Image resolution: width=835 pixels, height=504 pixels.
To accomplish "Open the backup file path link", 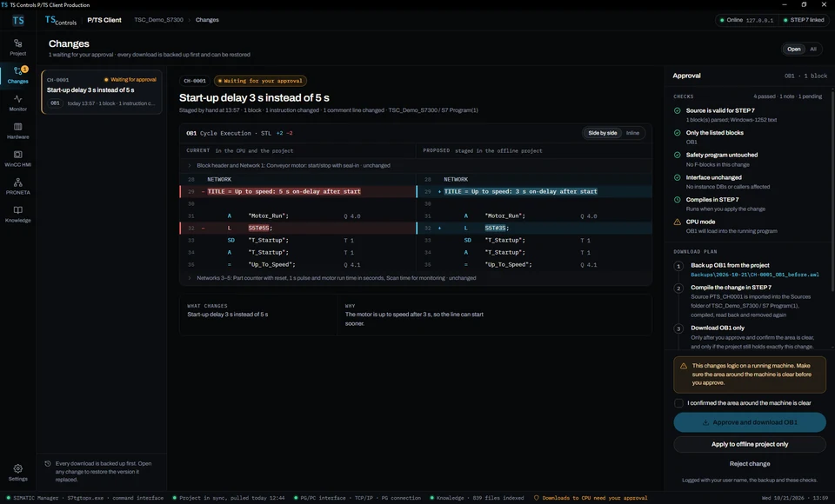I will tap(755, 275).
